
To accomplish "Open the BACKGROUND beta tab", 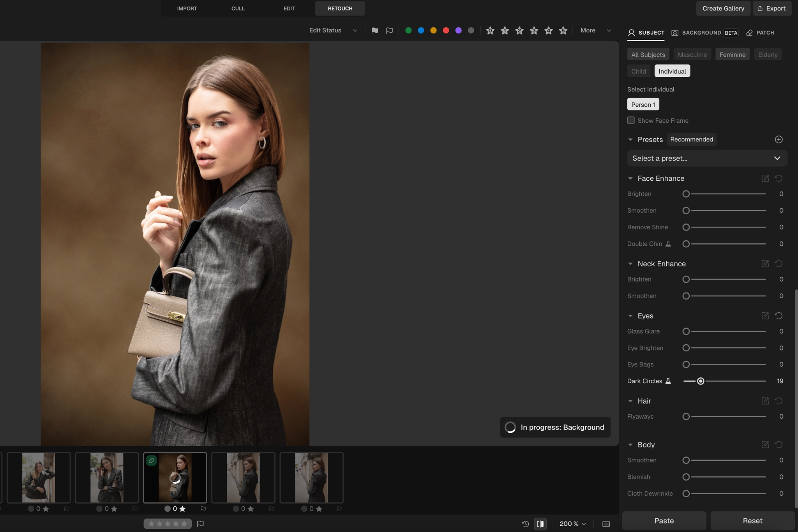I will point(704,33).
